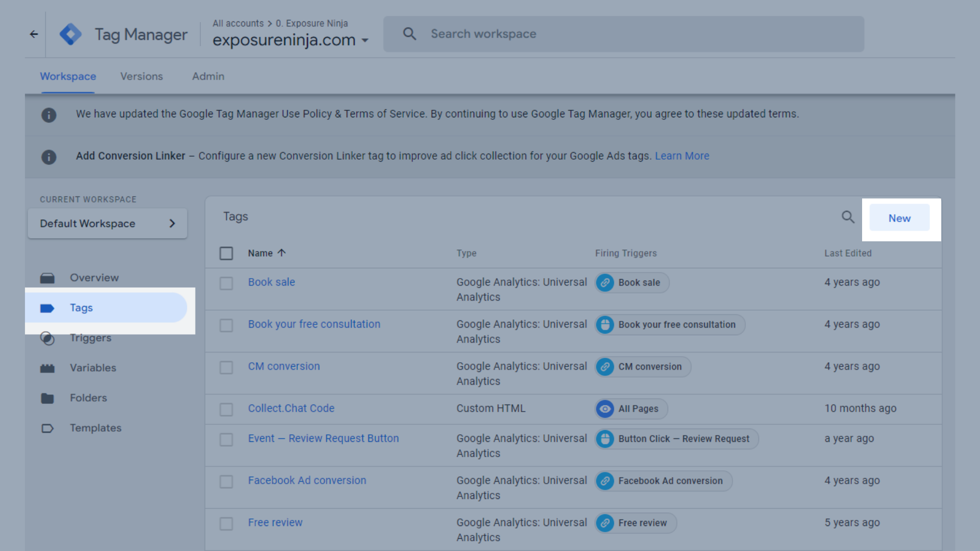980x551 pixels.
Task: Open the exposureninja.com container dropdown
Action: pyautogui.click(x=364, y=40)
